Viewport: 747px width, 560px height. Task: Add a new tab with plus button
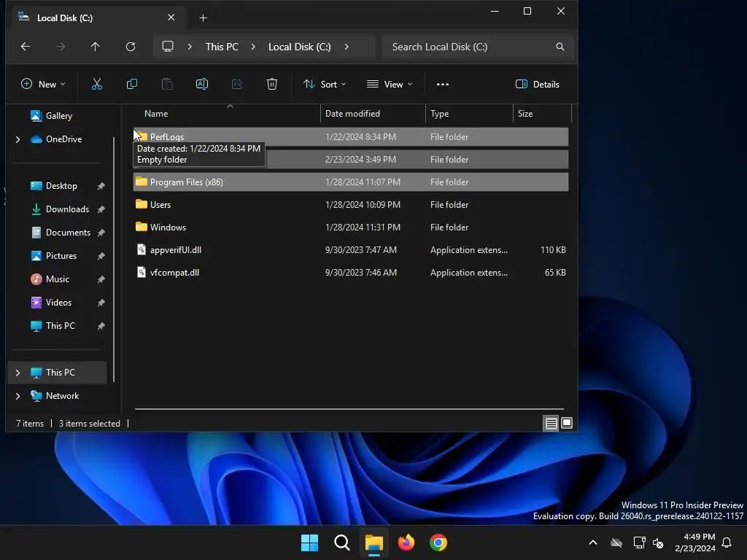click(x=204, y=18)
